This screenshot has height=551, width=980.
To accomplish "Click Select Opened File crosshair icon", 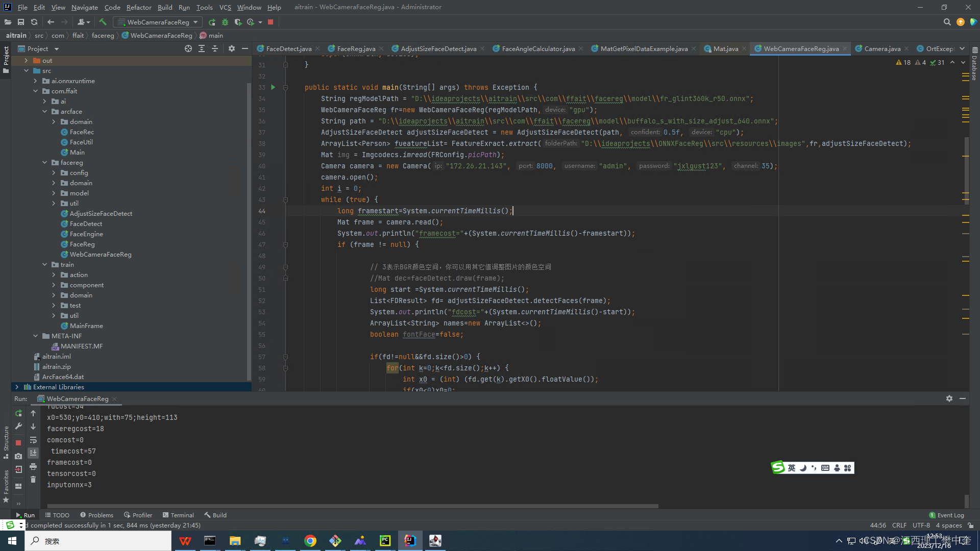I will pos(188,48).
